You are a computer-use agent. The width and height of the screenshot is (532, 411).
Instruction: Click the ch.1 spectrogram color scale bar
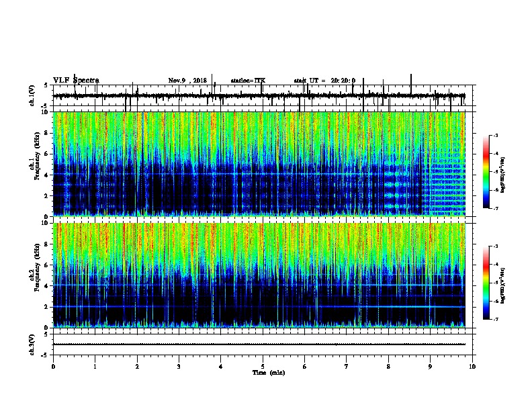point(486,172)
